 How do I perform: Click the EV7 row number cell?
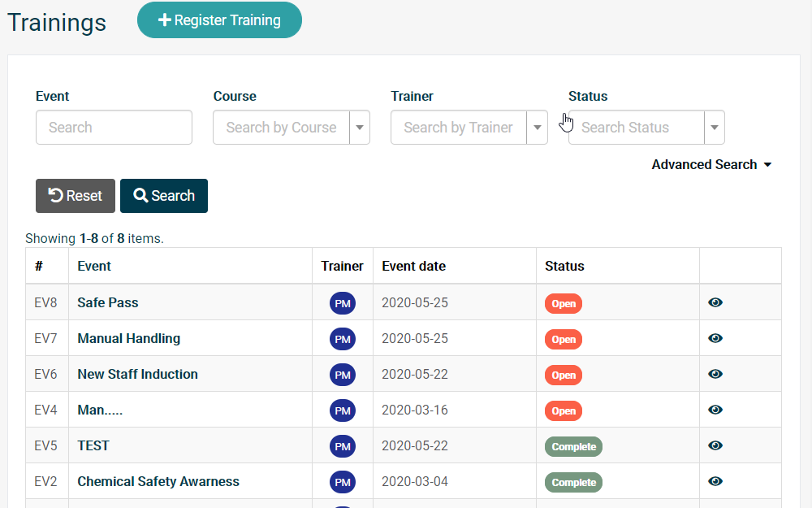45,338
